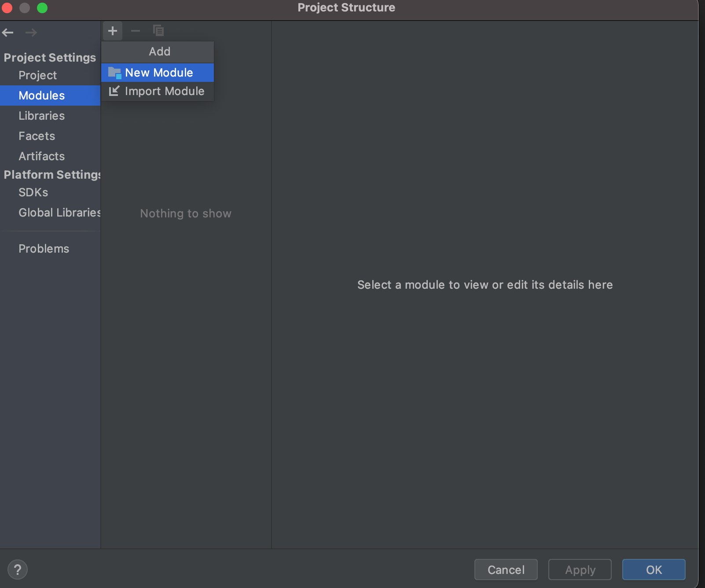
Task: Click the 'Select a module to view' text
Action: tap(485, 285)
